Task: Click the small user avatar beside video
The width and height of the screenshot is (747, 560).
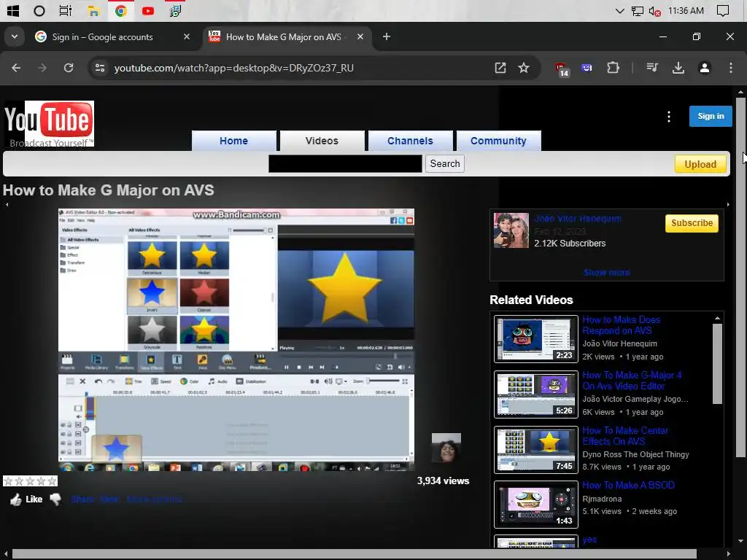Action: click(x=446, y=448)
